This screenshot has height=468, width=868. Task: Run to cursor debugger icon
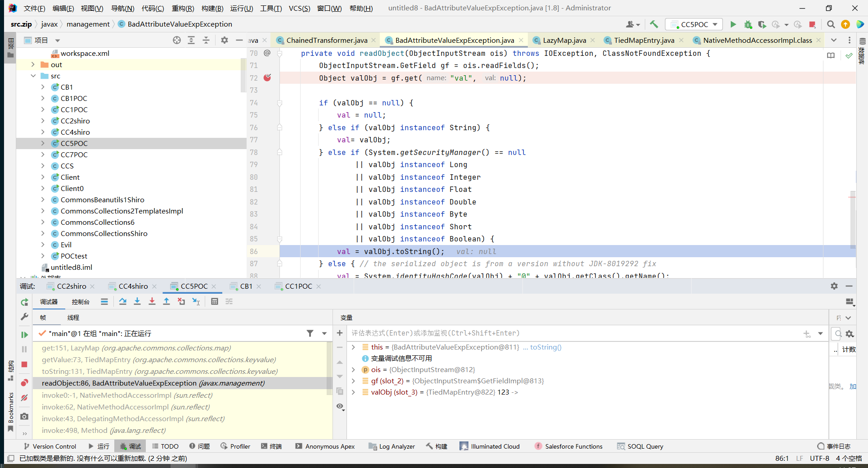196,301
